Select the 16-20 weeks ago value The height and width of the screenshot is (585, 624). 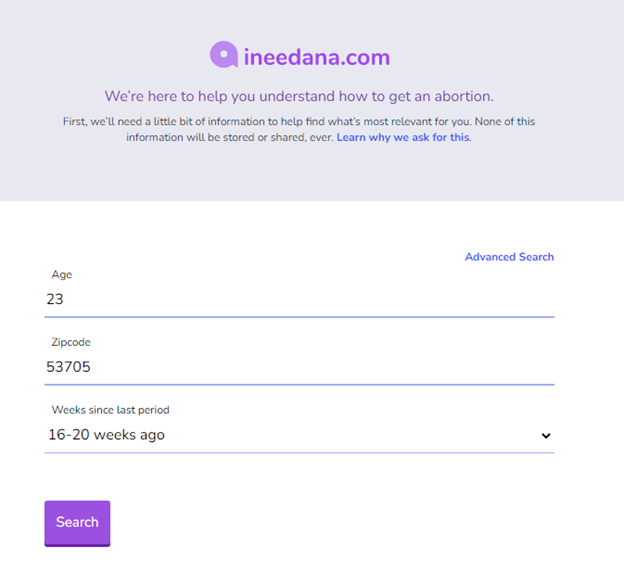[106, 435]
